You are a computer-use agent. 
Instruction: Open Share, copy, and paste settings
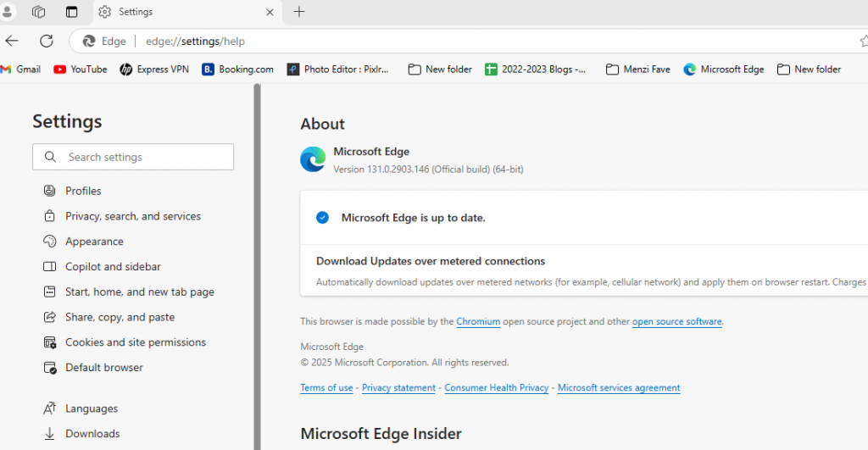click(x=120, y=317)
